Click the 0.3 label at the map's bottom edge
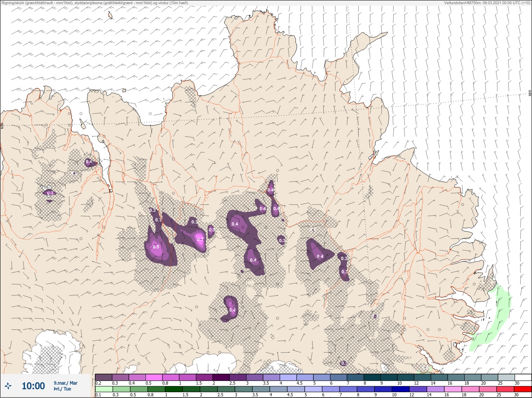532x398 pixels. coord(344,363)
